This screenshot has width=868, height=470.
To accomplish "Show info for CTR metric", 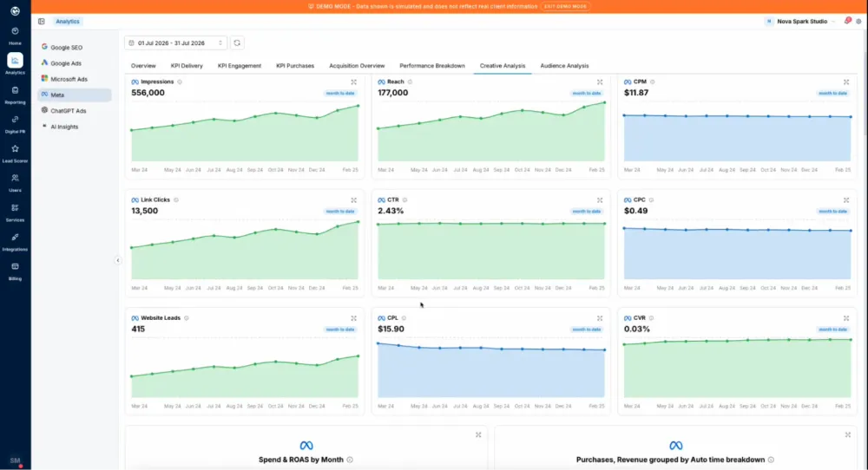I will 404,200.
